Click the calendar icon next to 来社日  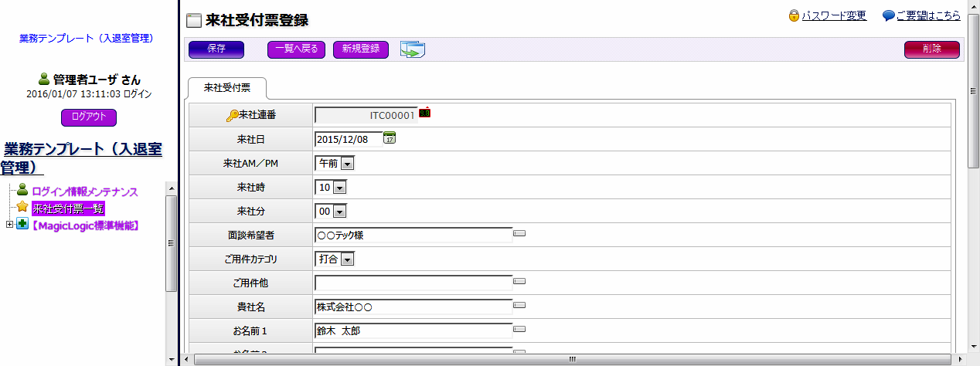(x=390, y=138)
